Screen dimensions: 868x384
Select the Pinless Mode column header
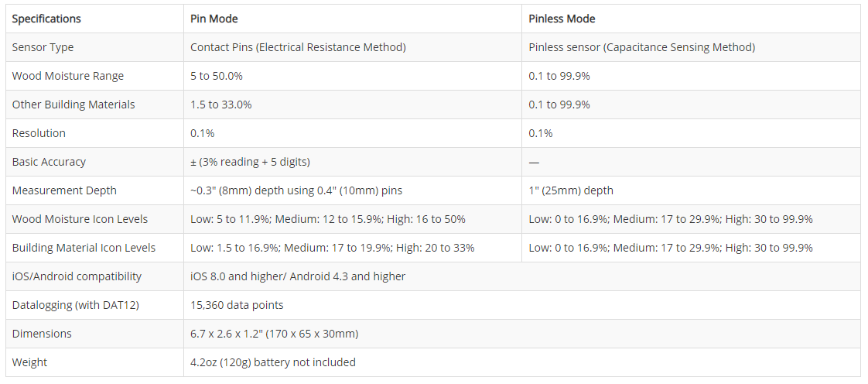click(562, 19)
